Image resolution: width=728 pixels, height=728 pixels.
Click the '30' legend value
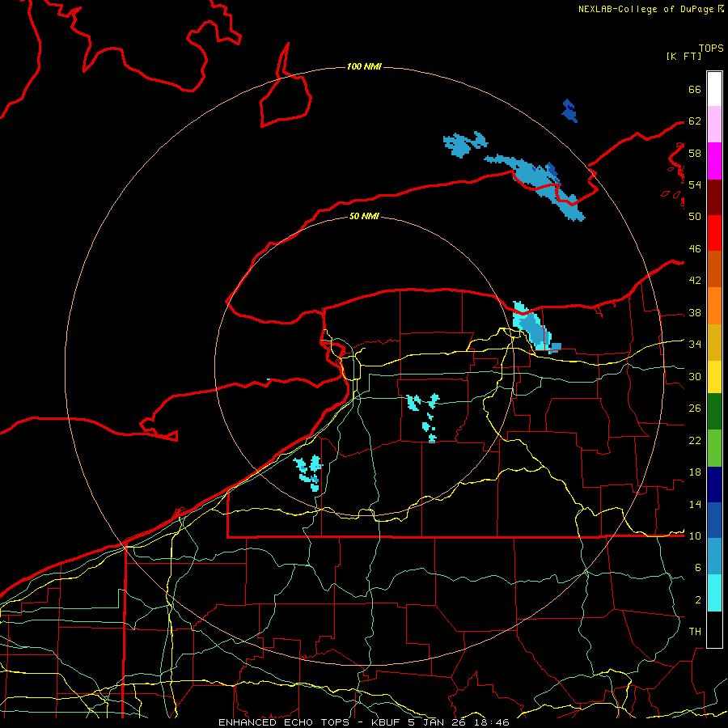(695, 376)
